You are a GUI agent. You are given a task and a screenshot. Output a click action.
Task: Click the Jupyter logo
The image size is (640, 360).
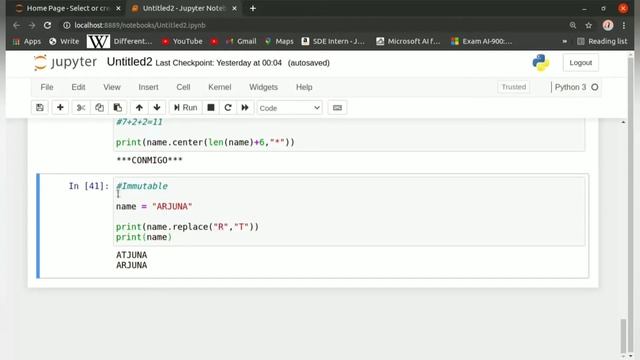(x=65, y=62)
